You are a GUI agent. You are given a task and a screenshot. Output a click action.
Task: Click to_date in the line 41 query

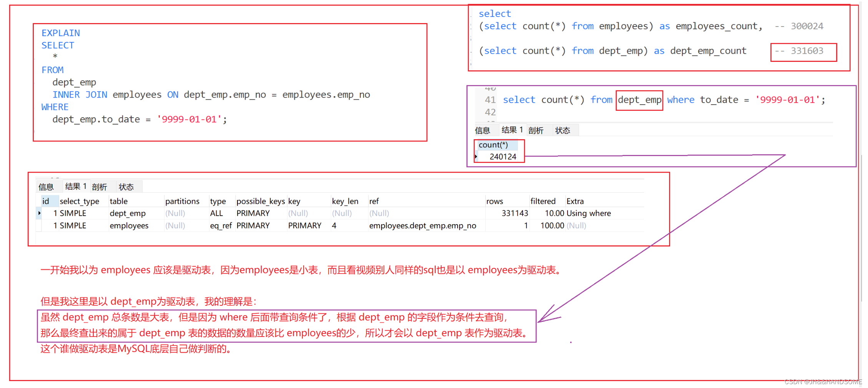[719, 100]
